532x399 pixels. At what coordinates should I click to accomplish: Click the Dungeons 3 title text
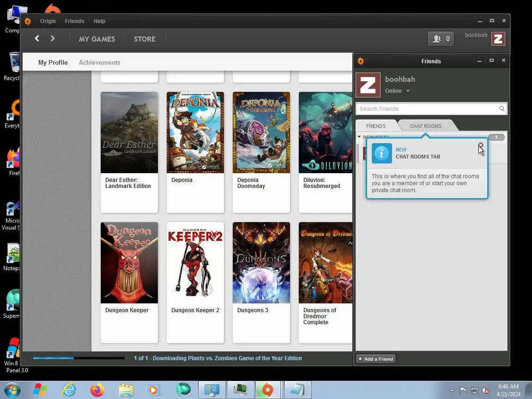(x=253, y=310)
